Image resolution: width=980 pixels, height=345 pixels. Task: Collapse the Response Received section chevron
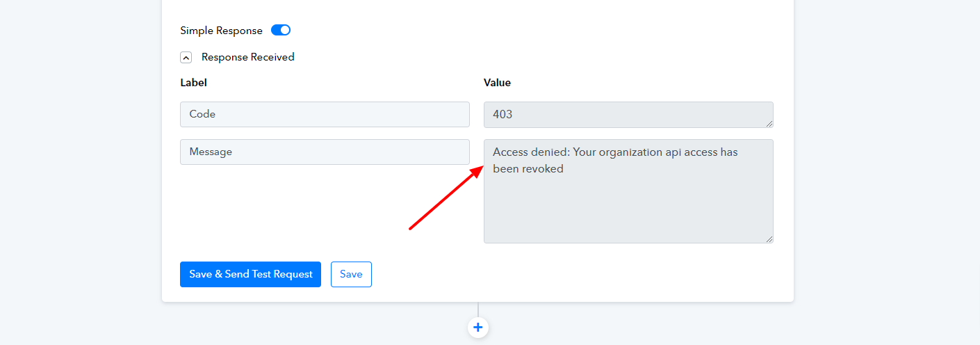pos(186,58)
